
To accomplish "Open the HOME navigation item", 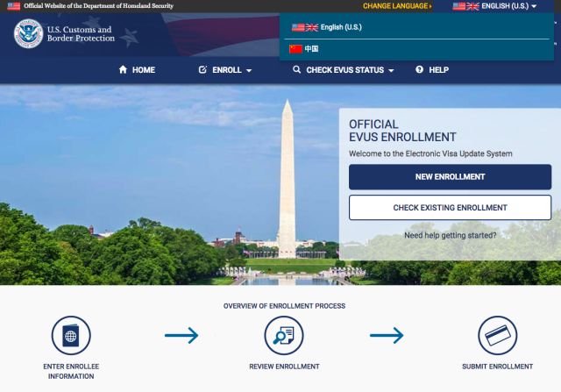I will coord(137,70).
